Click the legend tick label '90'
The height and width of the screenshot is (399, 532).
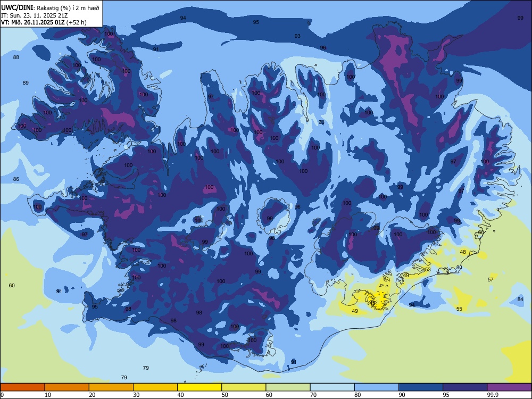(x=402, y=395)
